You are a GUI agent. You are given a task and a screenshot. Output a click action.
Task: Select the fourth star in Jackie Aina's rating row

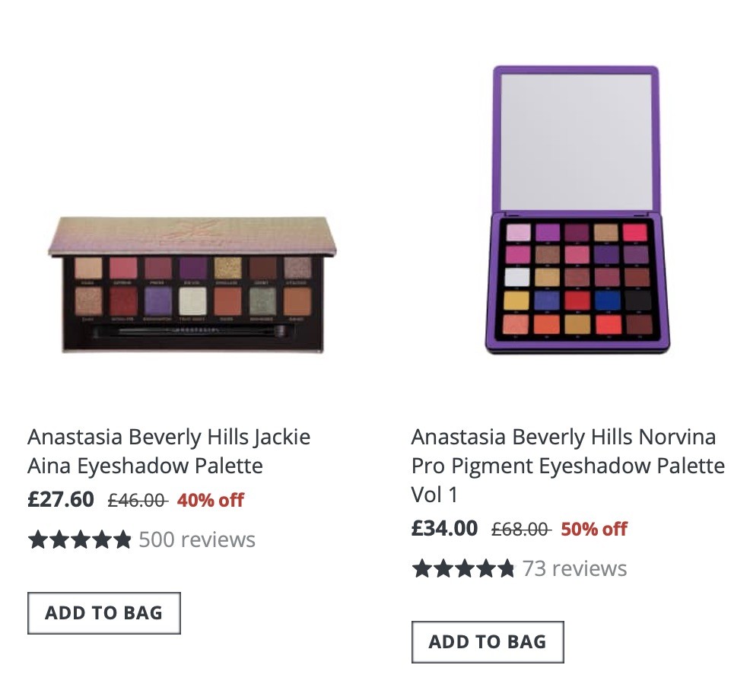pos(102,540)
